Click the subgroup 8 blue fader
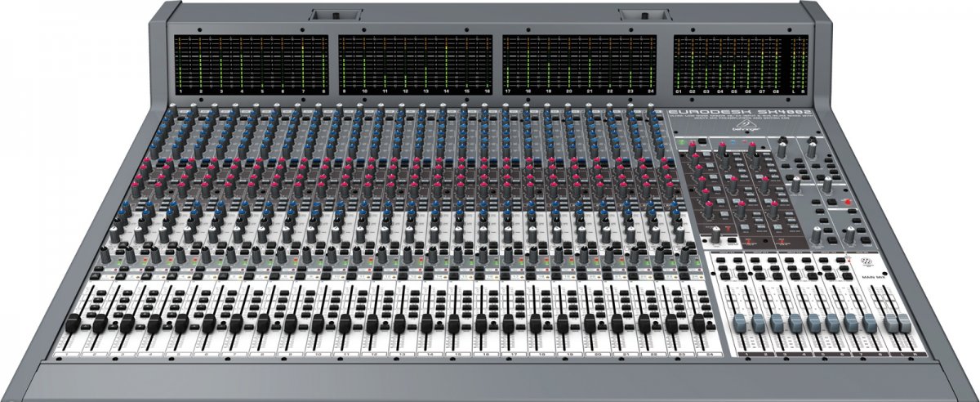This screenshot has width=980, height=402. (869, 322)
